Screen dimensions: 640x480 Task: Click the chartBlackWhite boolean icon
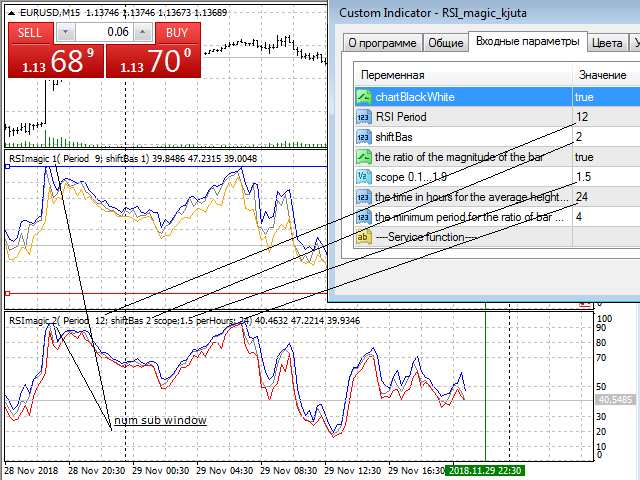[x=364, y=97]
